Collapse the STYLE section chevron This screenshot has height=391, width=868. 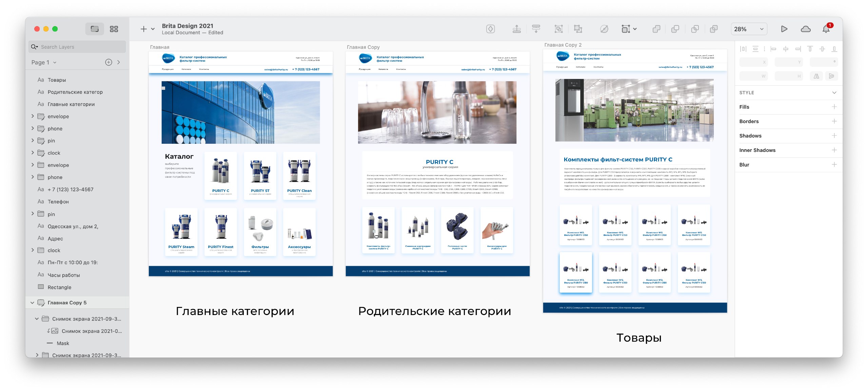click(834, 93)
